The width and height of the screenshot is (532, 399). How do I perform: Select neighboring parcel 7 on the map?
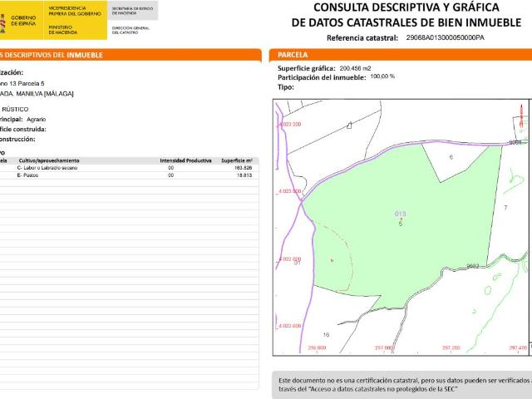(x=505, y=205)
